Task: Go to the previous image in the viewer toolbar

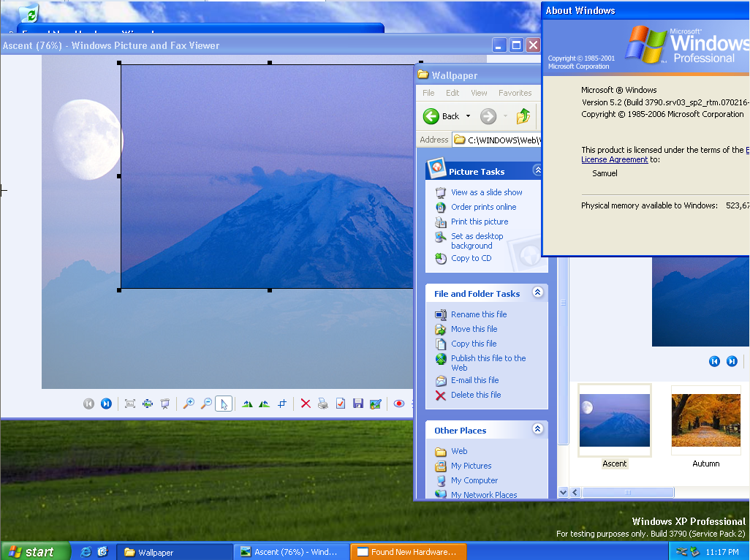Action: (89, 404)
